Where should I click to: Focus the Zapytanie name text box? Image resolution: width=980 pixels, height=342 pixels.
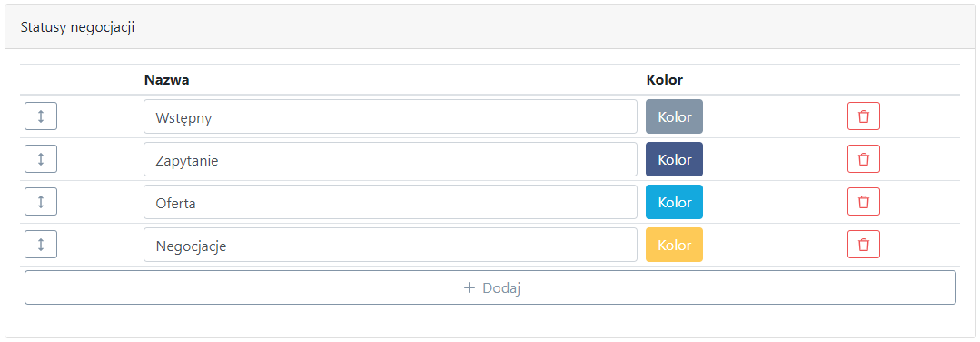coord(391,159)
